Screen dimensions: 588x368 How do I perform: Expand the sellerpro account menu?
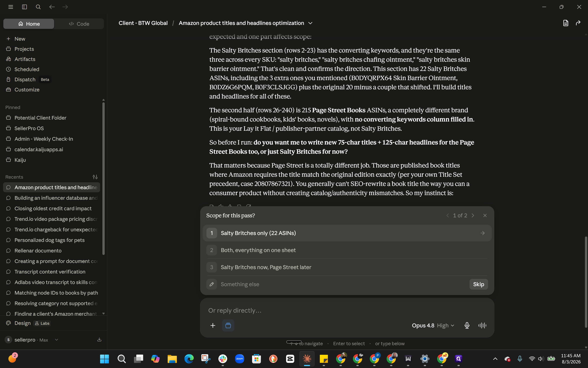pyautogui.click(x=32, y=340)
